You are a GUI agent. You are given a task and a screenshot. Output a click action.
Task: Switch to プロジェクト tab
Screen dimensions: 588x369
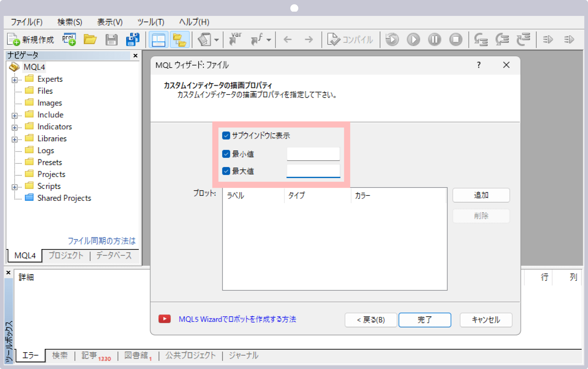65,255
